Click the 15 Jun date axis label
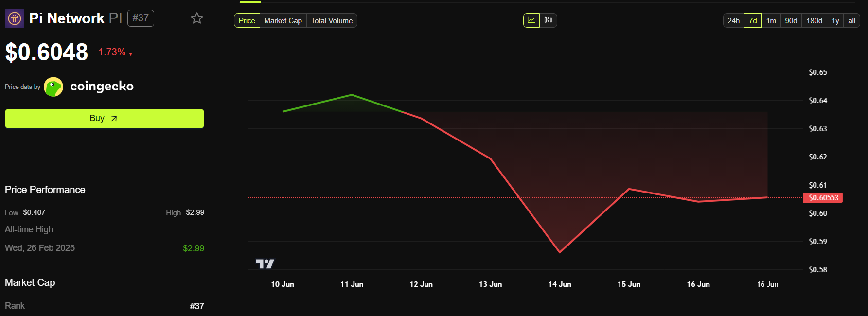Image resolution: width=868 pixels, height=316 pixels. tap(629, 284)
